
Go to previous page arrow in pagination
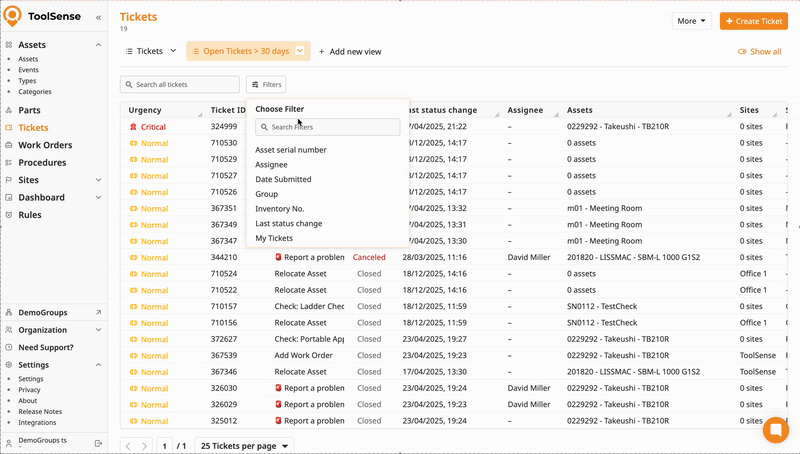(128, 446)
